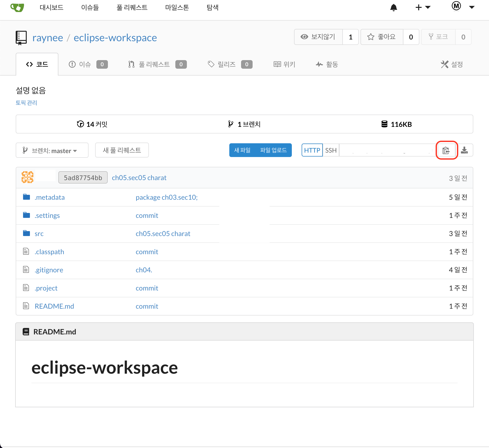Click the 새 풀 리퀘스트 button
Image resolution: width=489 pixels, height=448 pixels.
coord(122,150)
